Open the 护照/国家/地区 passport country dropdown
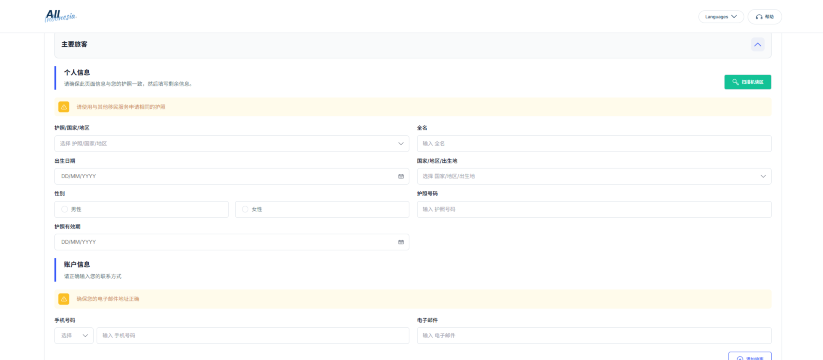Image resolution: width=823 pixels, height=360 pixels. click(231, 143)
